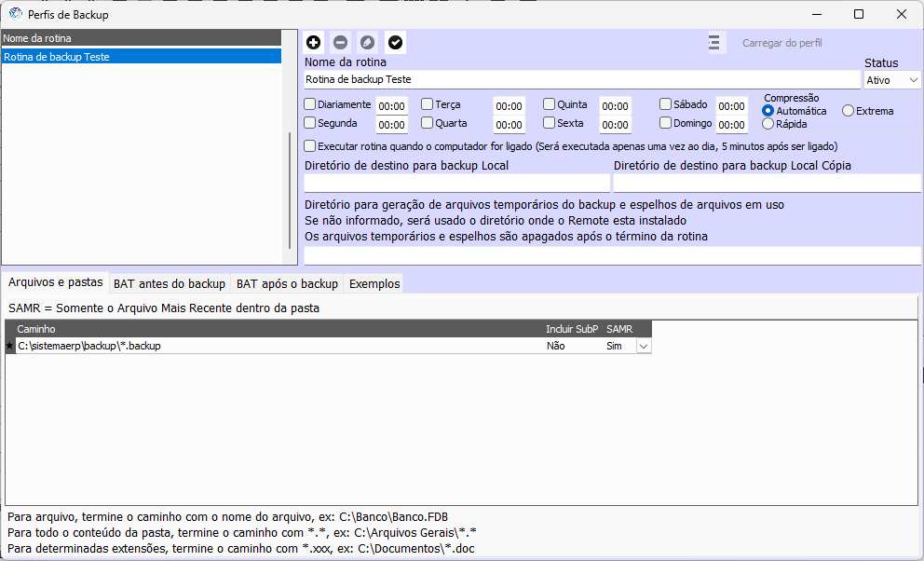This screenshot has height=561, width=924.
Task: Enable the Segunda checkbox
Action: click(309, 123)
